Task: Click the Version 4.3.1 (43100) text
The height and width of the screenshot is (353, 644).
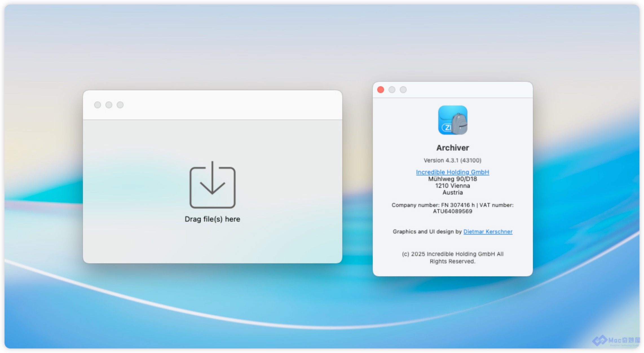Action: (452, 160)
